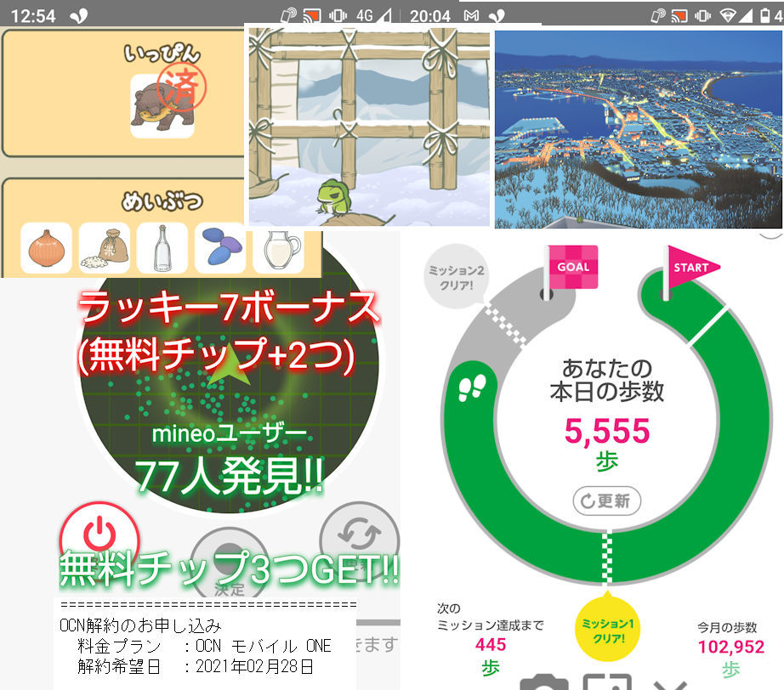Tap the めいぶつ section label
784x690 pixels.
(162, 201)
